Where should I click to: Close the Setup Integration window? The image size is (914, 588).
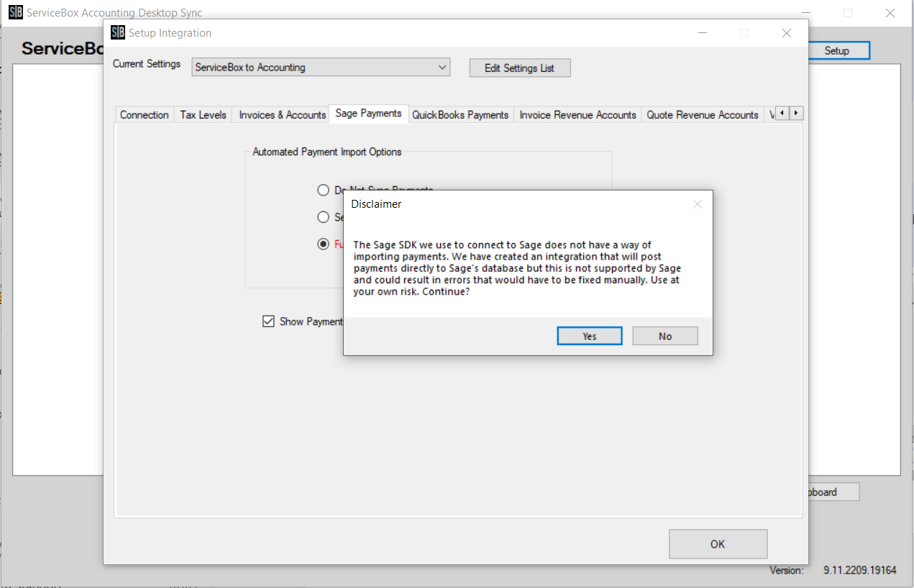[x=787, y=33]
